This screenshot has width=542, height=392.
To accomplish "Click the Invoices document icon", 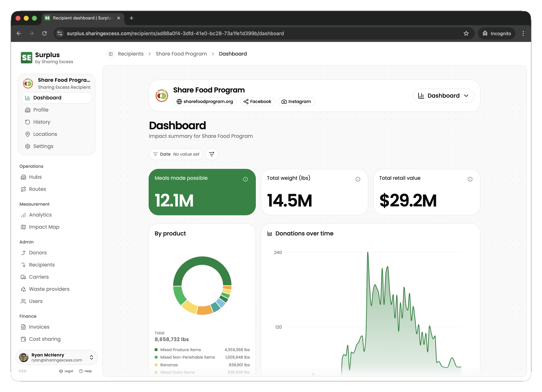I will pos(23,327).
